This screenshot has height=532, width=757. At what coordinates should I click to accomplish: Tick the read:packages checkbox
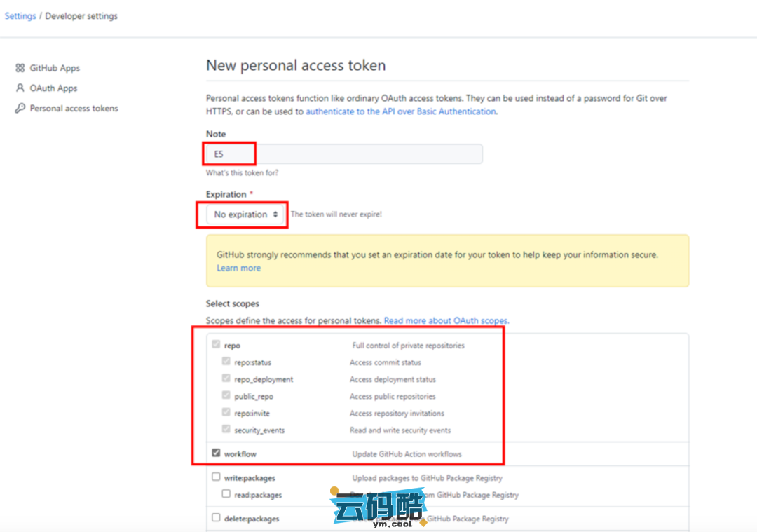(226, 494)
